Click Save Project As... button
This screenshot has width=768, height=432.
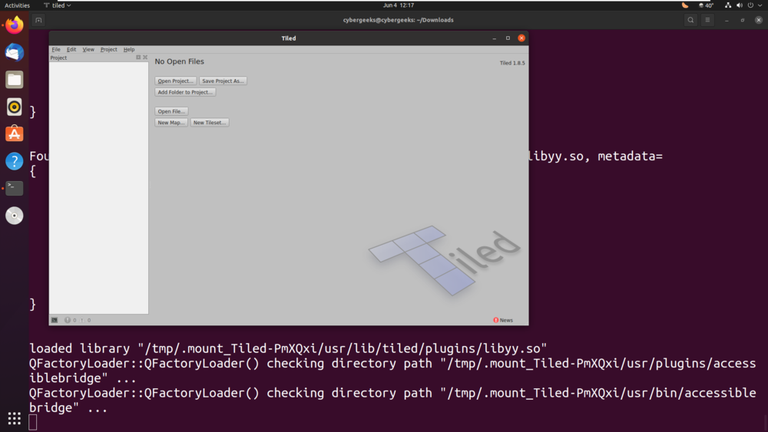pyautogui.click(x=223, y=81)
